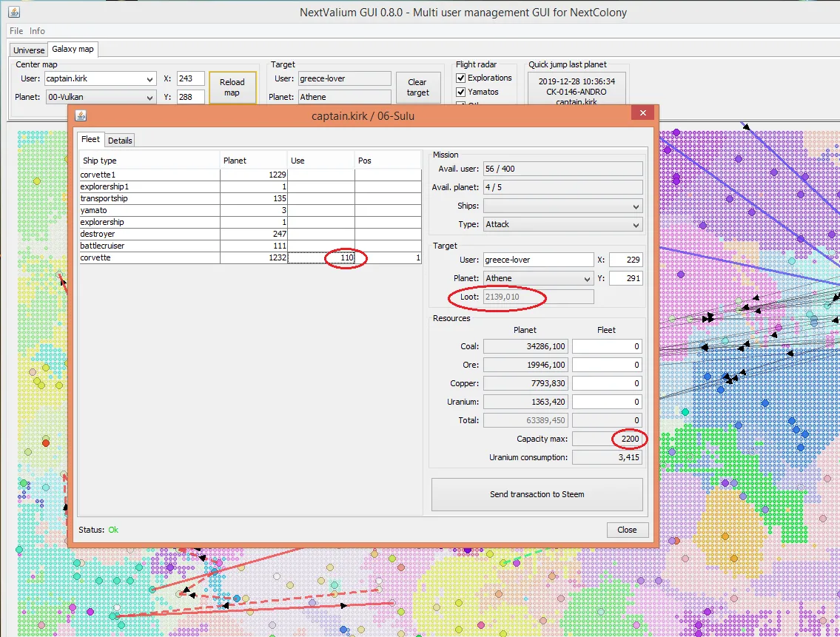Viewport: 840px width, 637px height.
Task: Select the destroyer fleet row
Action: [x=250, y=234]
